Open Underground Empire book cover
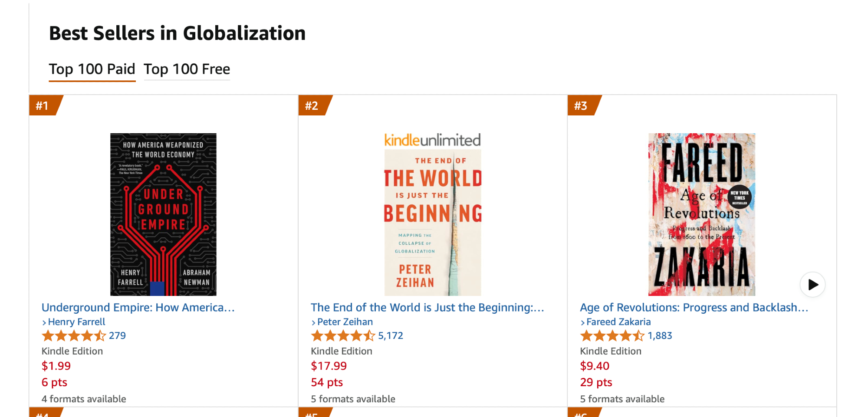 pyautogui.click(x=163, y=214)
